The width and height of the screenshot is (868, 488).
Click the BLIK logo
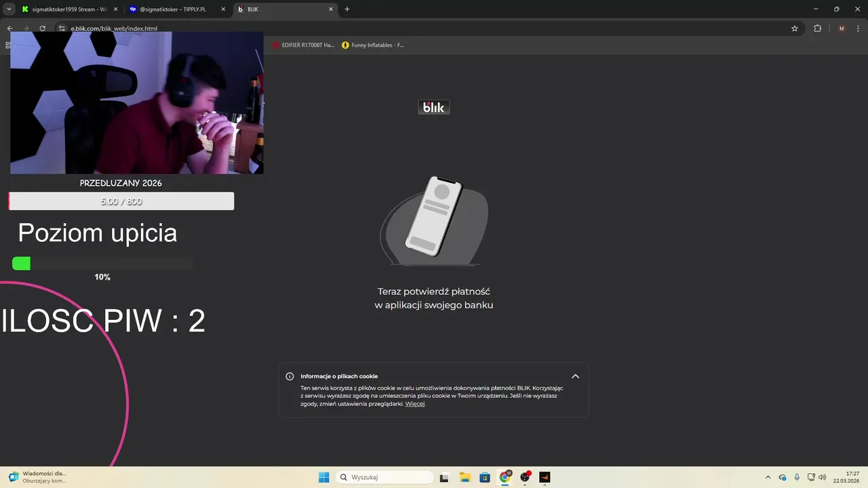(x=434, y=107)
